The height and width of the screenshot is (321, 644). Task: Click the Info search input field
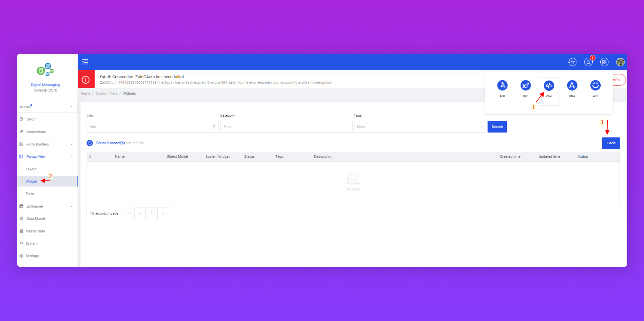(x=149, y=127)
